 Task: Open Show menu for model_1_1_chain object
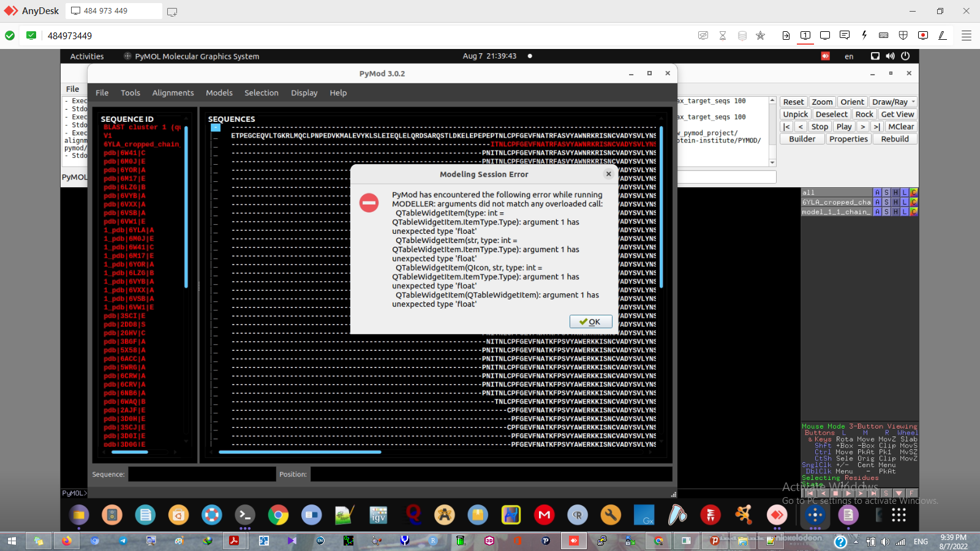click(886, 212)
